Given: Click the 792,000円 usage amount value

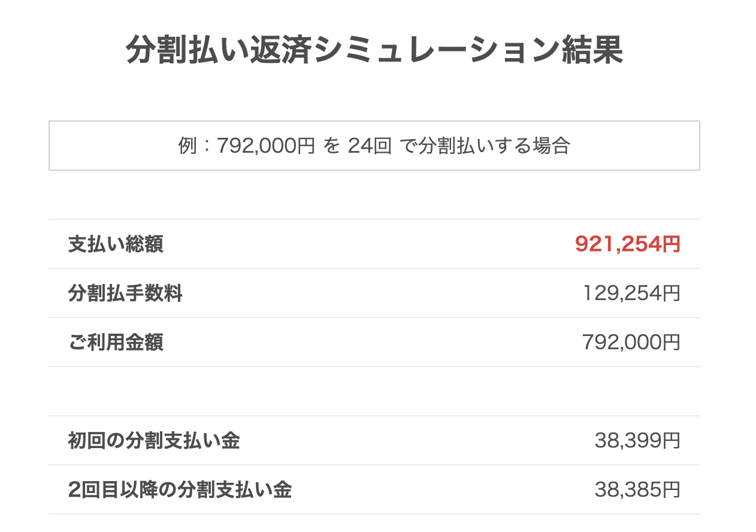Looking at the screenshot, I should coord(631,343).
